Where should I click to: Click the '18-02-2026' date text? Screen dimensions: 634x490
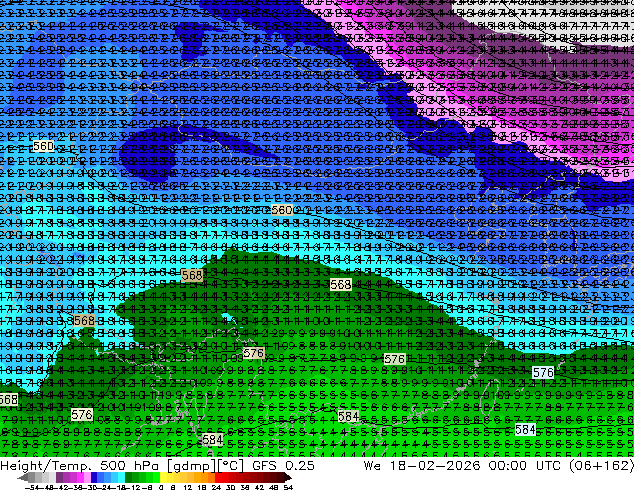tap(435, 465)
